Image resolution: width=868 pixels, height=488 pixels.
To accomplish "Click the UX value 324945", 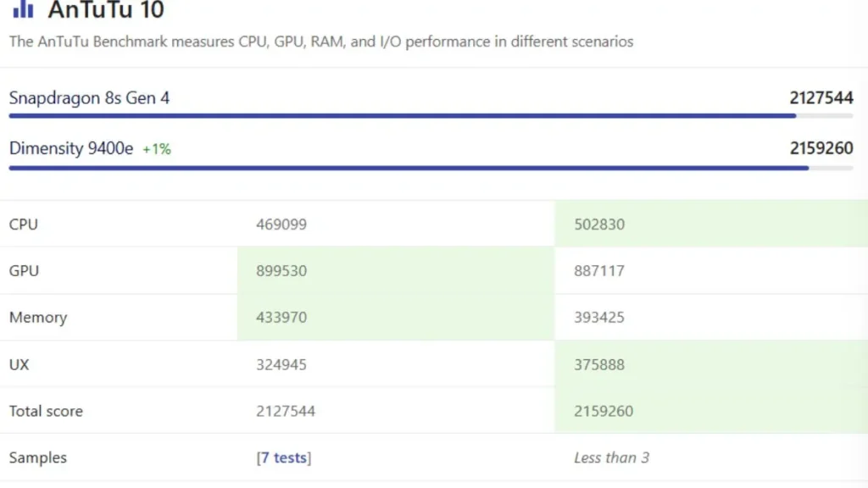I will tap(281, 364).
